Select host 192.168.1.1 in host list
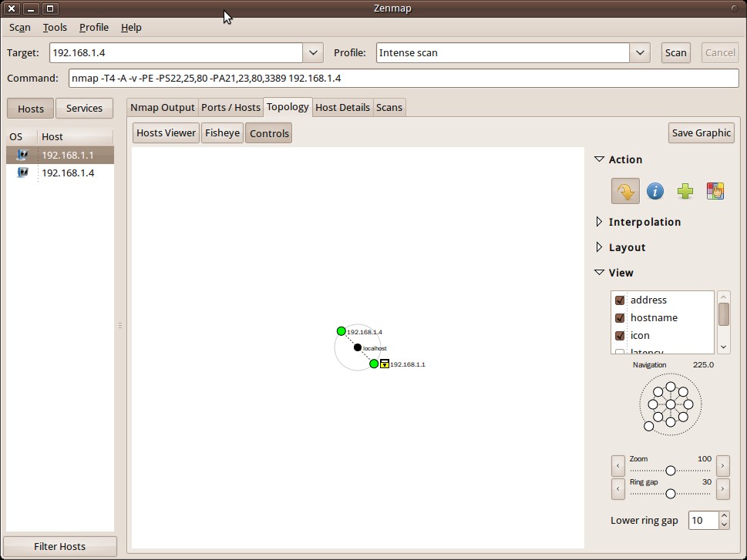 60,156
